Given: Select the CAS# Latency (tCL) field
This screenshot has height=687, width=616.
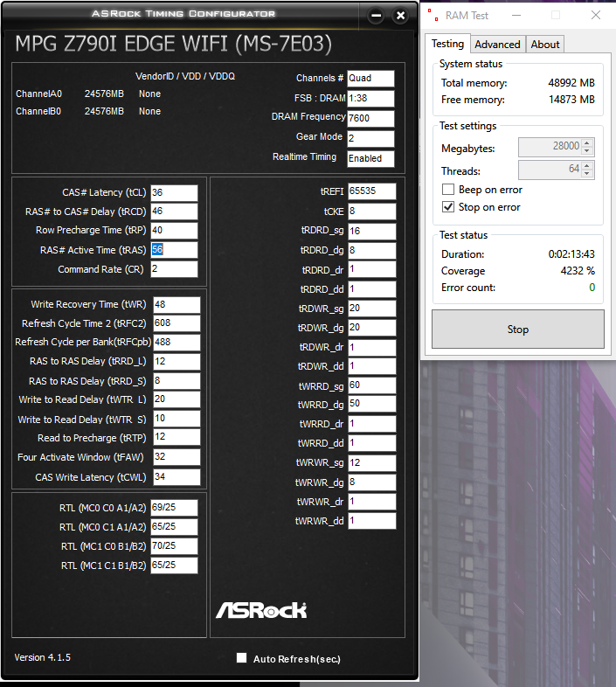Looking at the screenshot, I should point(174,193).
